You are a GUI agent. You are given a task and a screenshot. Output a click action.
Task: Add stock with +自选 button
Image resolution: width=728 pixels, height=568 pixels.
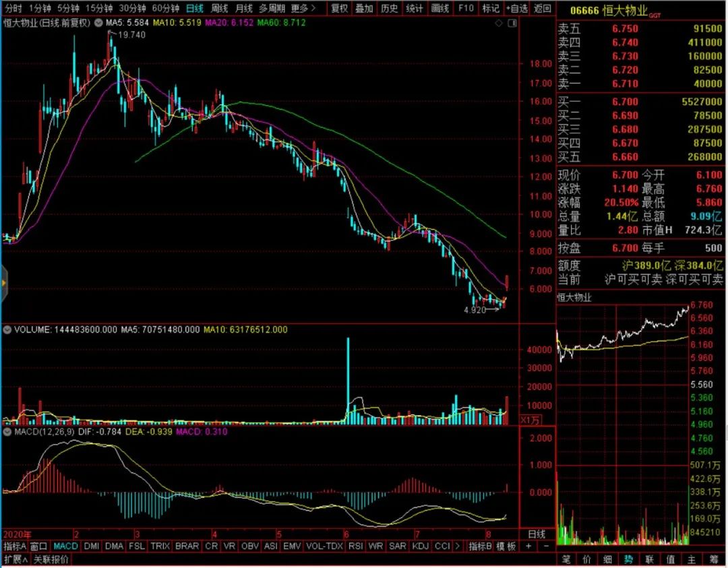coord(517,9)
